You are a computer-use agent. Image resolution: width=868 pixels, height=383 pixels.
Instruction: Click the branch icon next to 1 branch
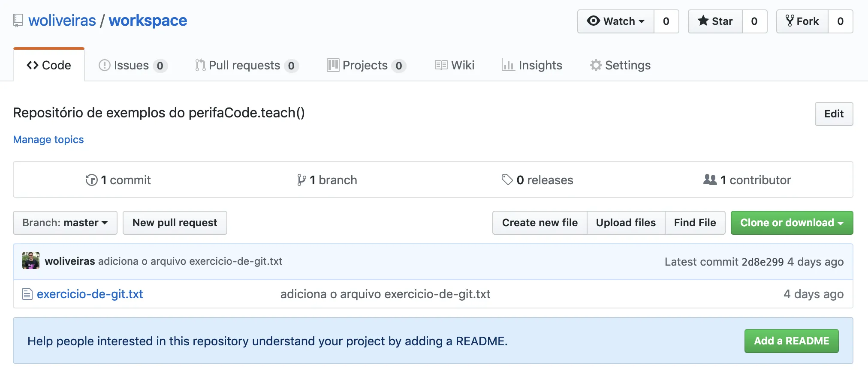pyautogui.click(x=301, y=180)
